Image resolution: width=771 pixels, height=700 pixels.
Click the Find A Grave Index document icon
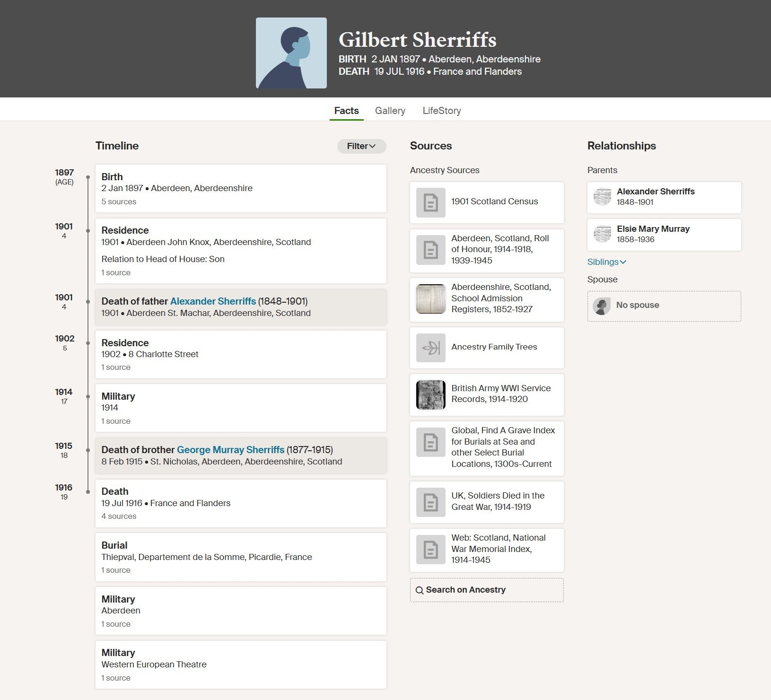(430, 442)
